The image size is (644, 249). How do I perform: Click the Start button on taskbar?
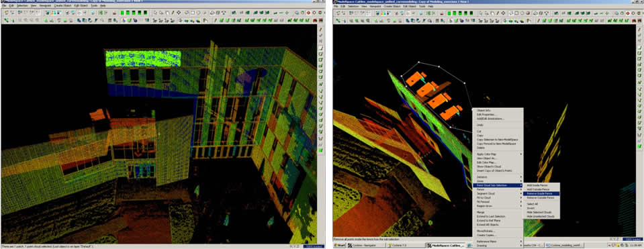pyautogui.click(x=339, y=245)
